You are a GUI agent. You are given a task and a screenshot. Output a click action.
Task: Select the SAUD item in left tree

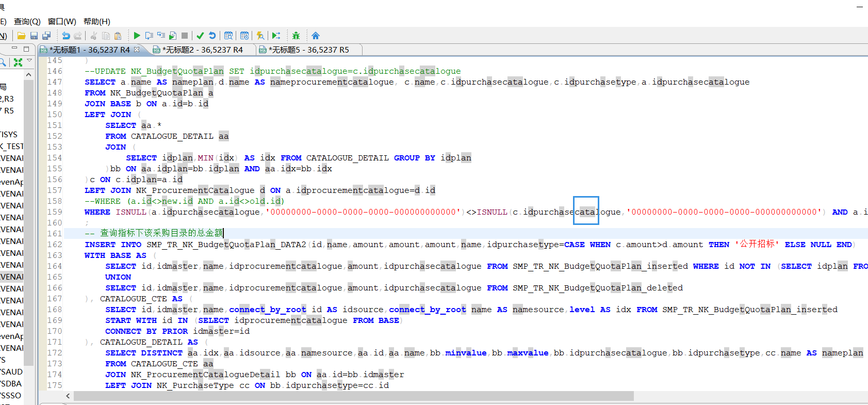click(11, 371)
